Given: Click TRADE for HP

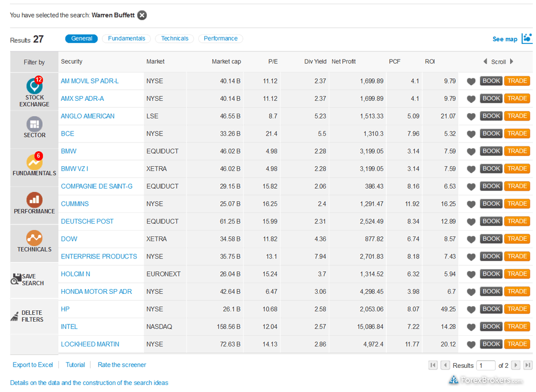Looking at the screenshot, I should point(517,309).
